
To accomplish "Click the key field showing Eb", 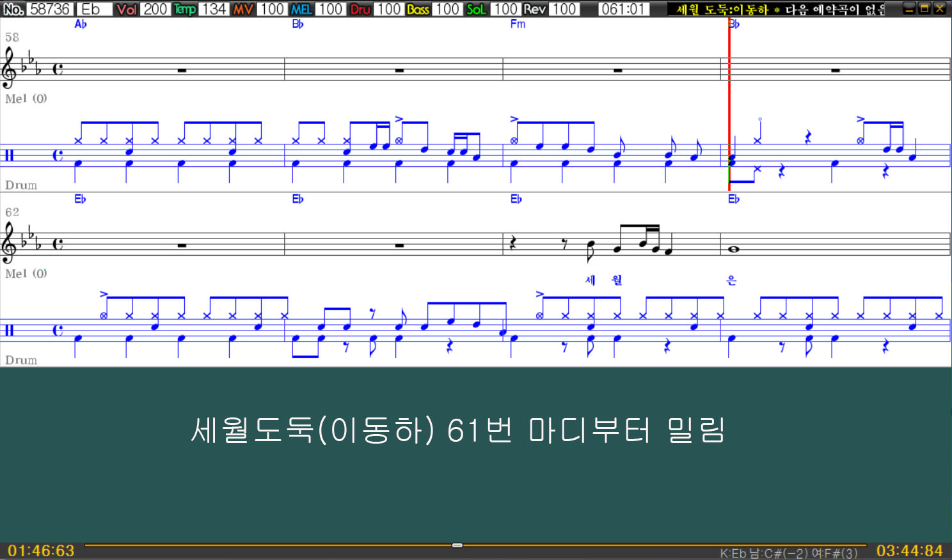I will tap(95, 9).
